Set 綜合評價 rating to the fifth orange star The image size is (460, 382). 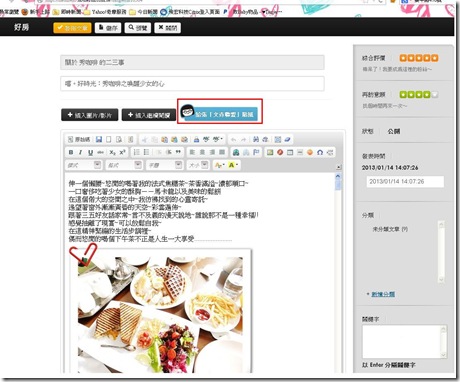[x=434, y=58]
